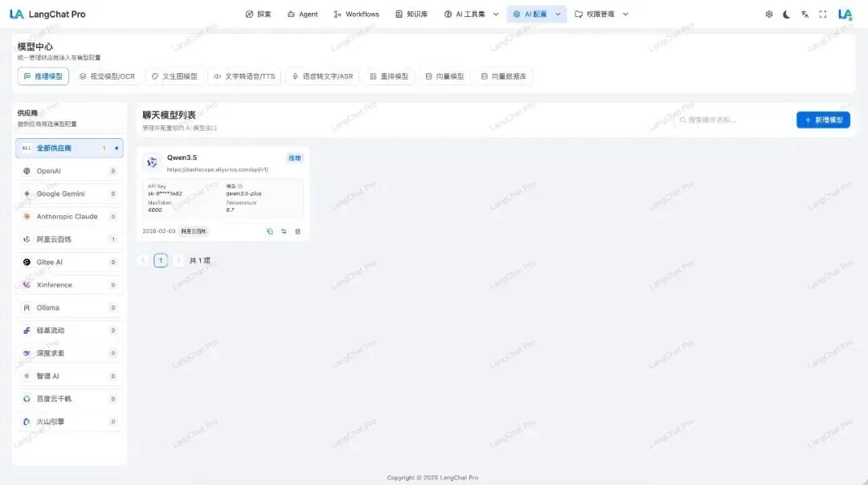Open the language translation switcher icon

pos(805,14)
